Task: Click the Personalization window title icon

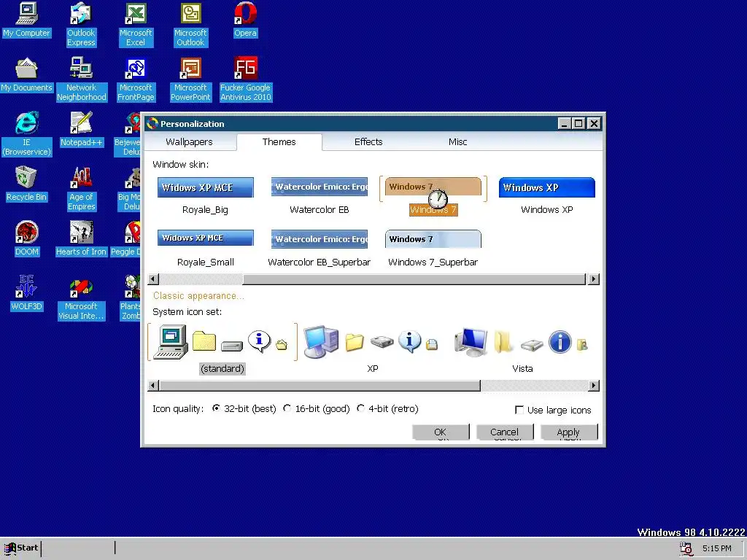Action: pos(152,124)
